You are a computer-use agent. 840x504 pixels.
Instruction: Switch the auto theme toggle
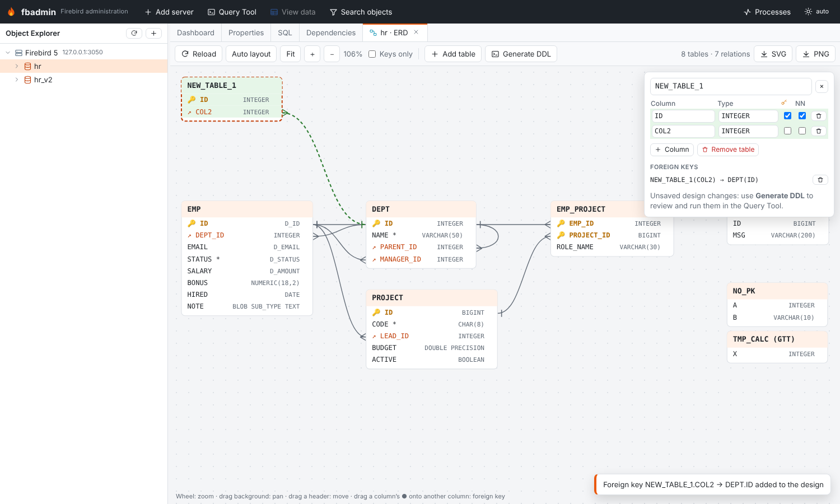[816, 11]
